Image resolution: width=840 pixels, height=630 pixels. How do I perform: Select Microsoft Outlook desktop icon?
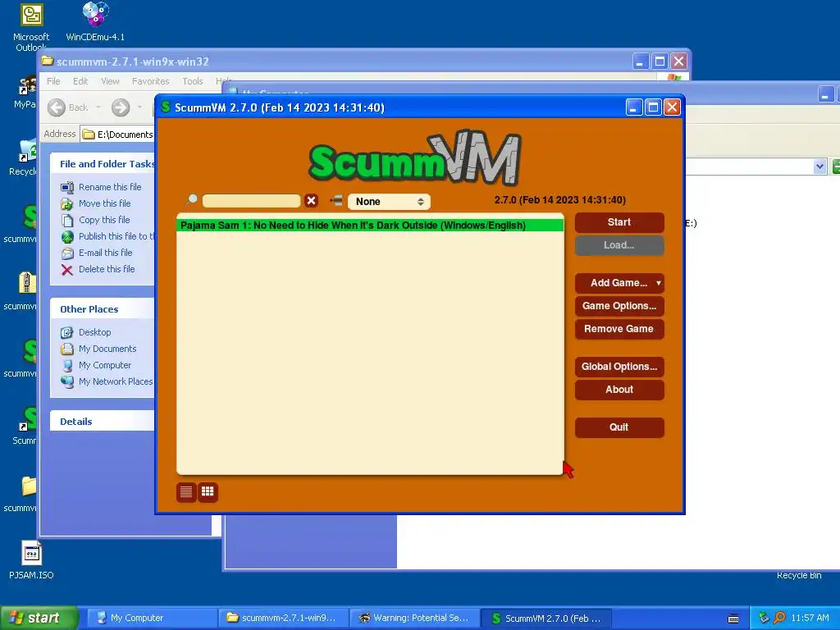coord(31,27)
